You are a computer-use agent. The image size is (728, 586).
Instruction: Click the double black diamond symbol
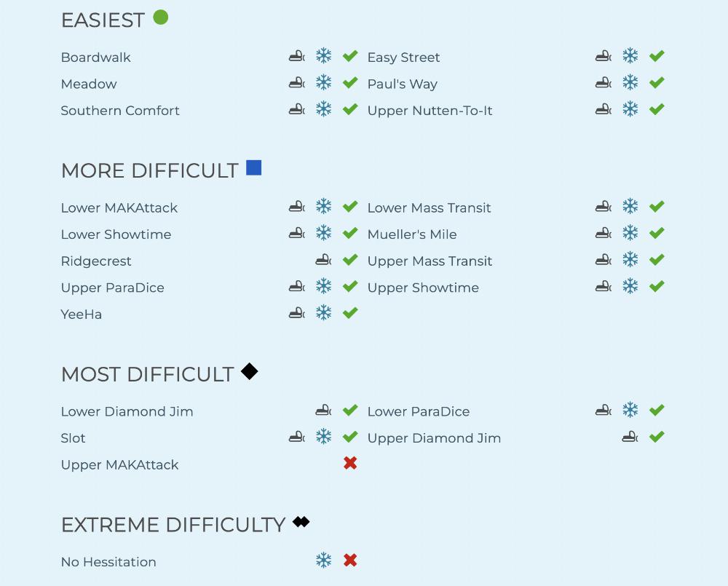(301, 522)
